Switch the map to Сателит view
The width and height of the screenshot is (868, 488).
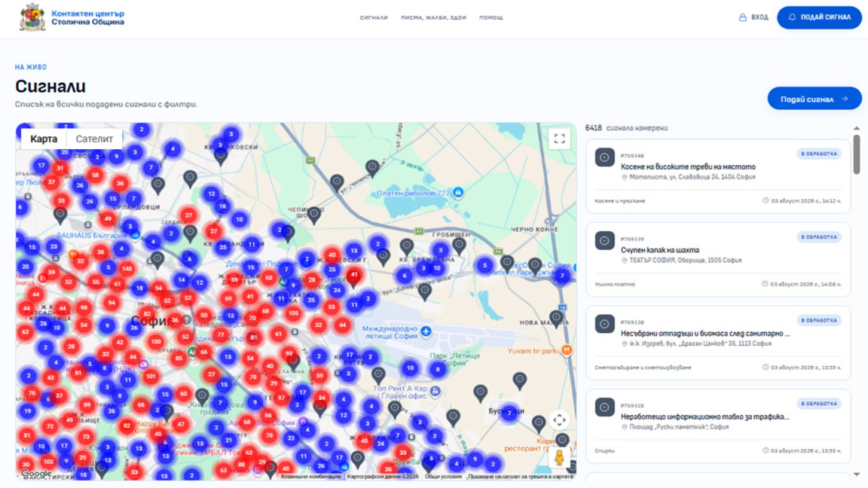(x=94, y=139)
